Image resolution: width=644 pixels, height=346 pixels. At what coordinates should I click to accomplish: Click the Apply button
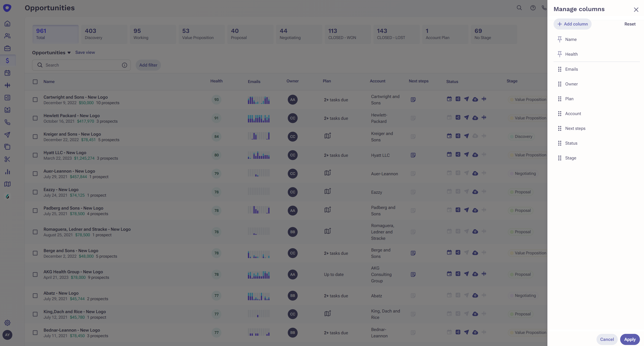629,339
